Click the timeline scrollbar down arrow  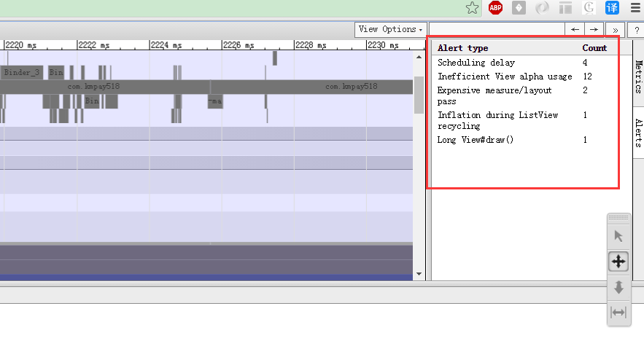tap(419, 274)
